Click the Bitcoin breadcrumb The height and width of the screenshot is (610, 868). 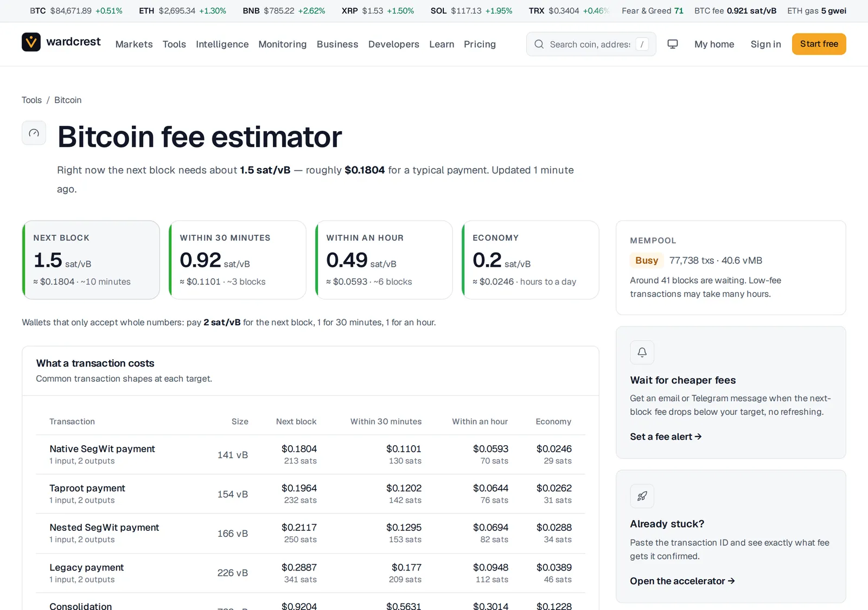pyautogui.click(x=68, y=100)
